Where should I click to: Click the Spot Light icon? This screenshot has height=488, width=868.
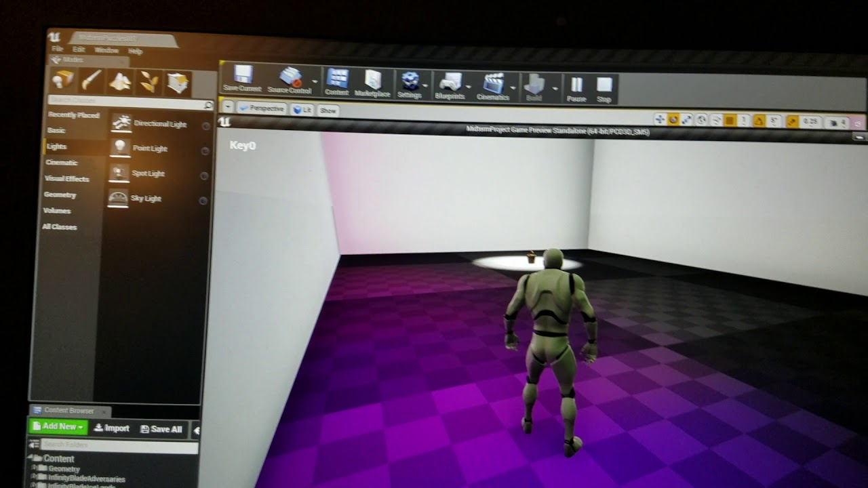tap(119, 172)
